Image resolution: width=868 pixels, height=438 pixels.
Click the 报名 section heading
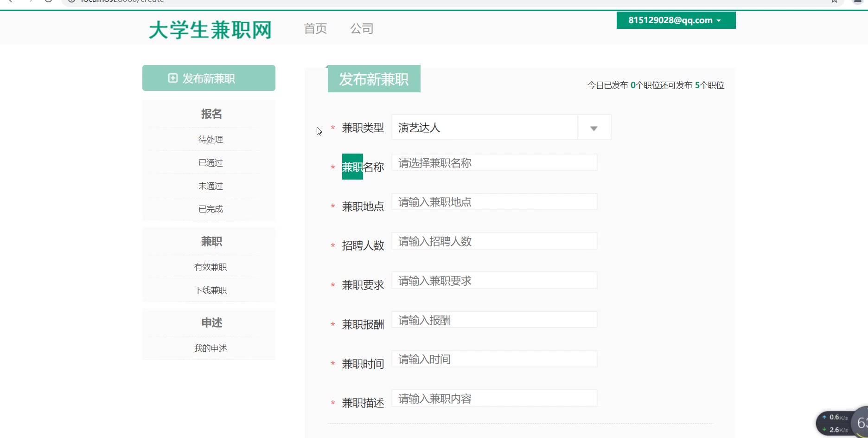pos(211,114)
